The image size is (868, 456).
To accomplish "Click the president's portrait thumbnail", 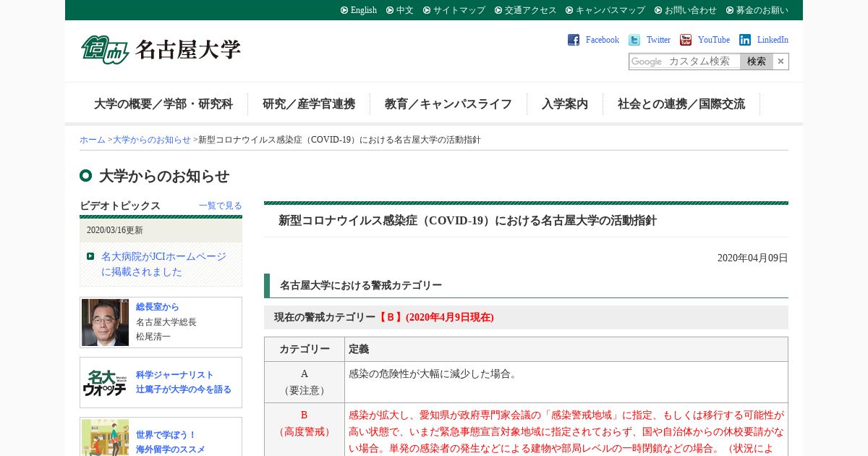I will click(105, 322).
